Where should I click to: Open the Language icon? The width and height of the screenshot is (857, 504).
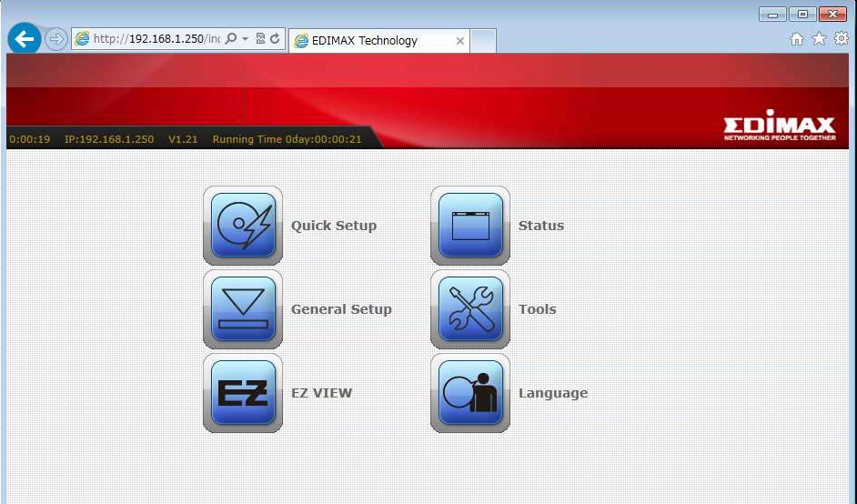click(x=470, y=392)
